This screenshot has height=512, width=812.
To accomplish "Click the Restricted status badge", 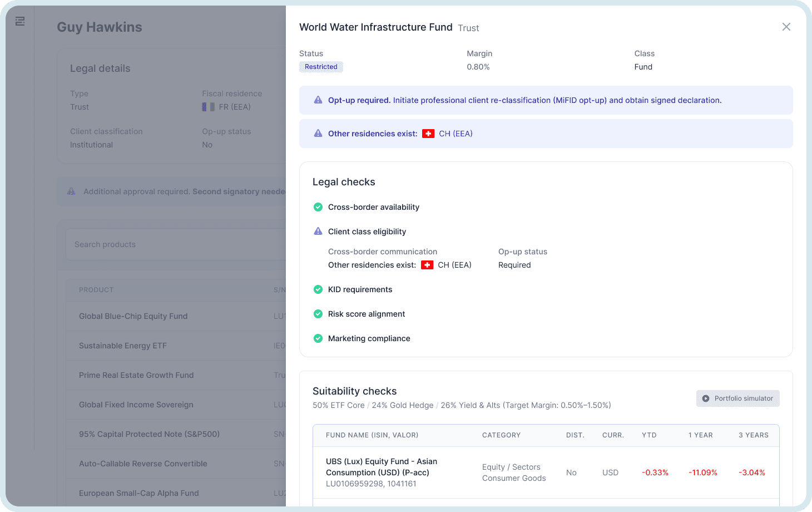I will 321,66.
